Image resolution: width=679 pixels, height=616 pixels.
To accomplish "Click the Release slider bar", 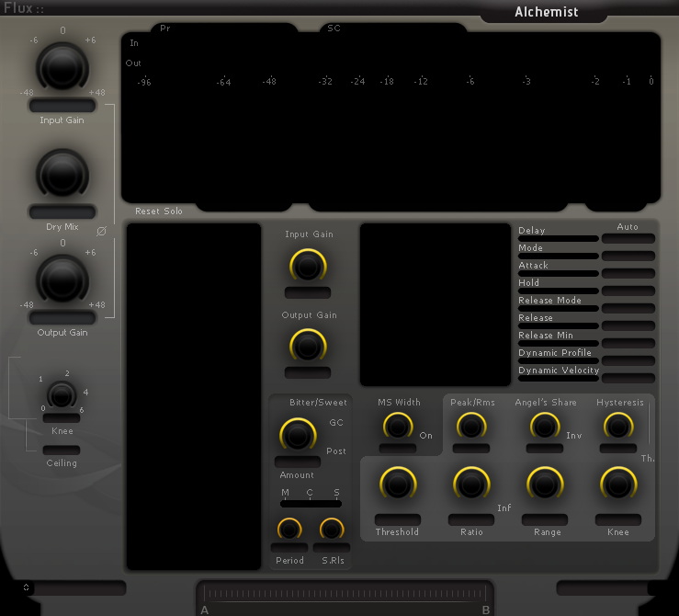I will coord(559,325).
